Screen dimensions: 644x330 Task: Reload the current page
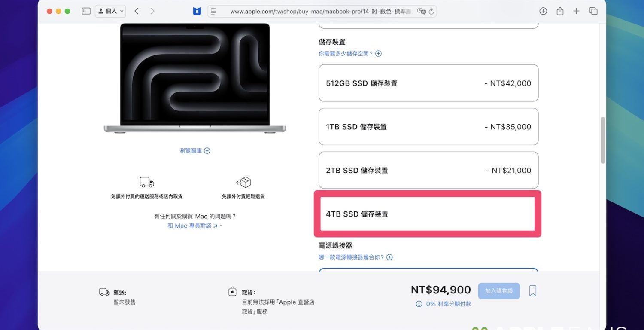tap(431, 12)
